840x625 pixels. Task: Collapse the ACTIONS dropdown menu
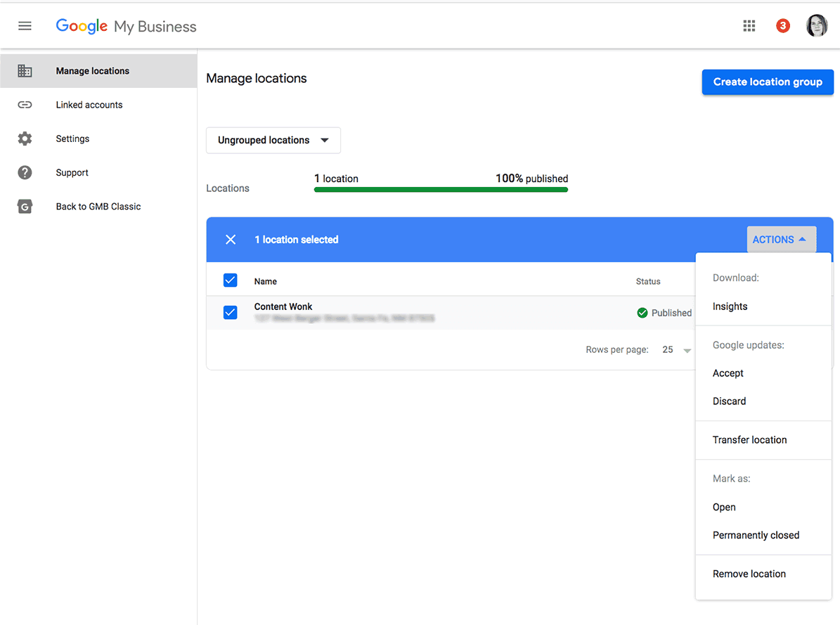(x=782, y=240)
